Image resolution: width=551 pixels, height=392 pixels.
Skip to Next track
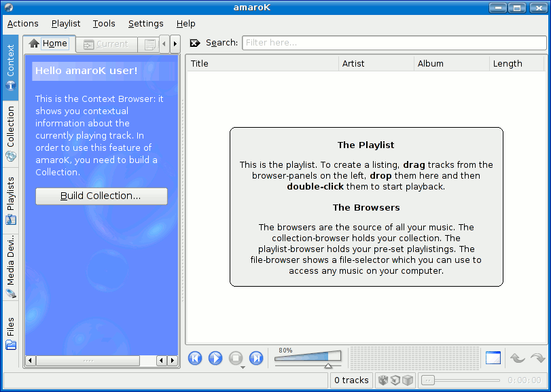[256, 358]
